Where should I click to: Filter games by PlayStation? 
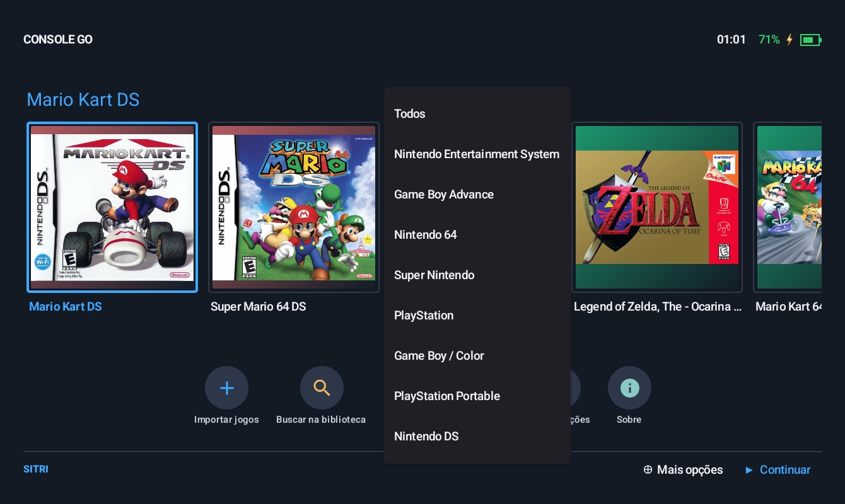point(477,316)
